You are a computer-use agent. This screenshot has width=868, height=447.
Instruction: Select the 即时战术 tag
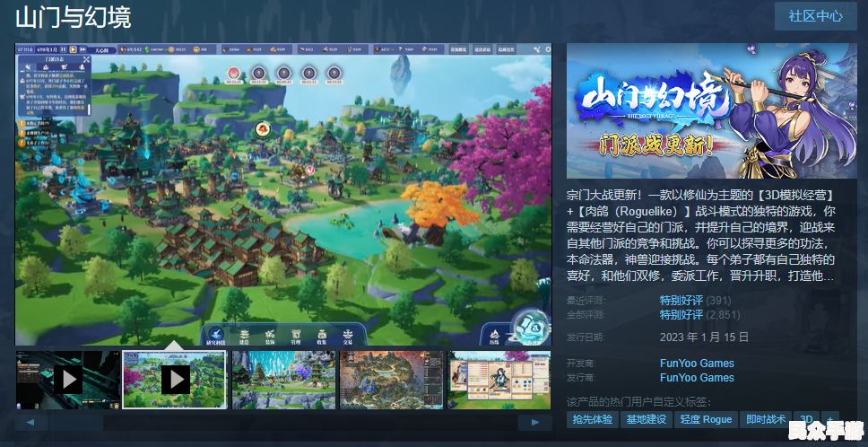pos(766,419)
